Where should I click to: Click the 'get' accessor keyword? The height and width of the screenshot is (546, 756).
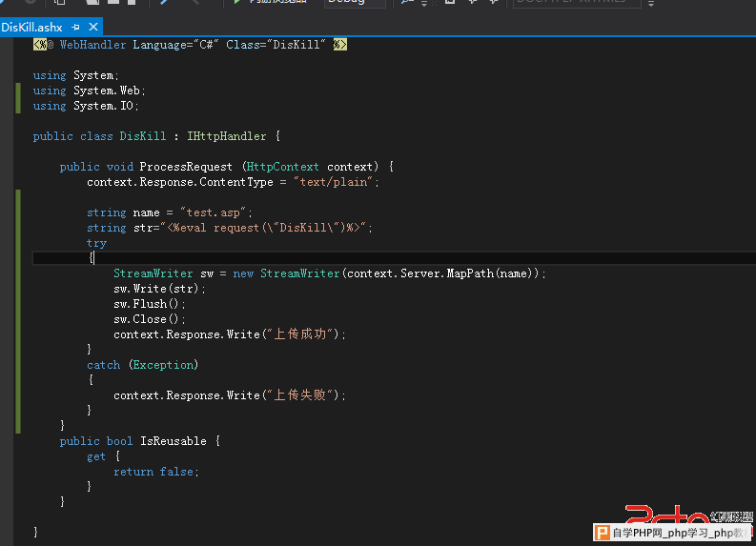[x=96, y=456]
